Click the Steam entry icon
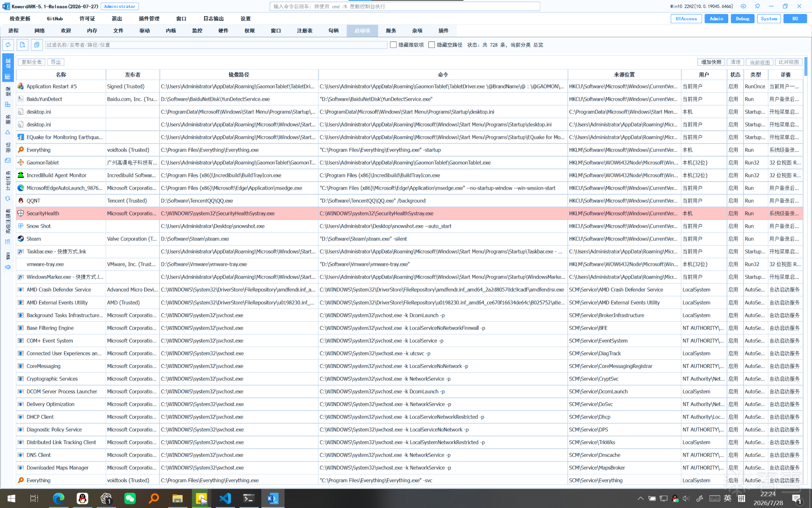 (21, 239)
